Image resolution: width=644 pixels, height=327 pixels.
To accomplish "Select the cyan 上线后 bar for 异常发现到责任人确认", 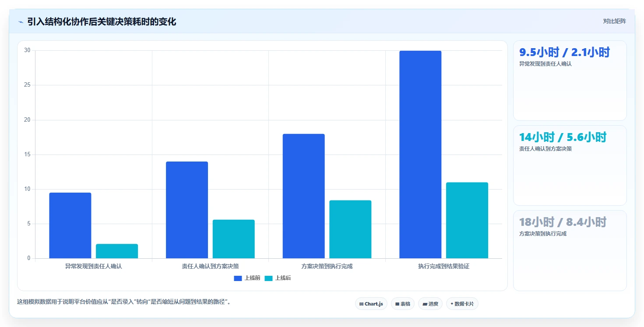I will (117, 251).
